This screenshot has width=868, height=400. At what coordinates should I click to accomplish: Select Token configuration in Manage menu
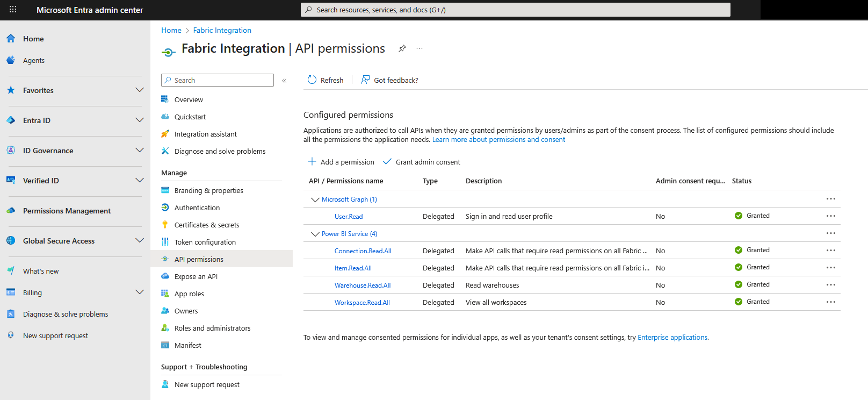(205, 242)
